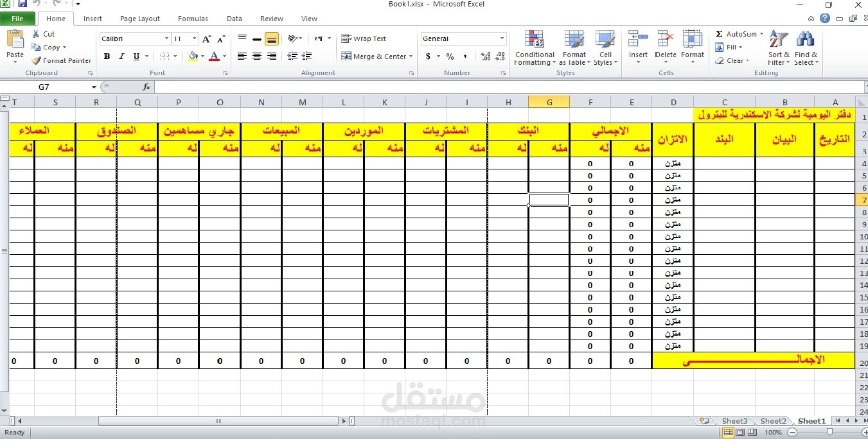868x439 pixels.
Task: Toggle bottom align button
Action: 272,39
